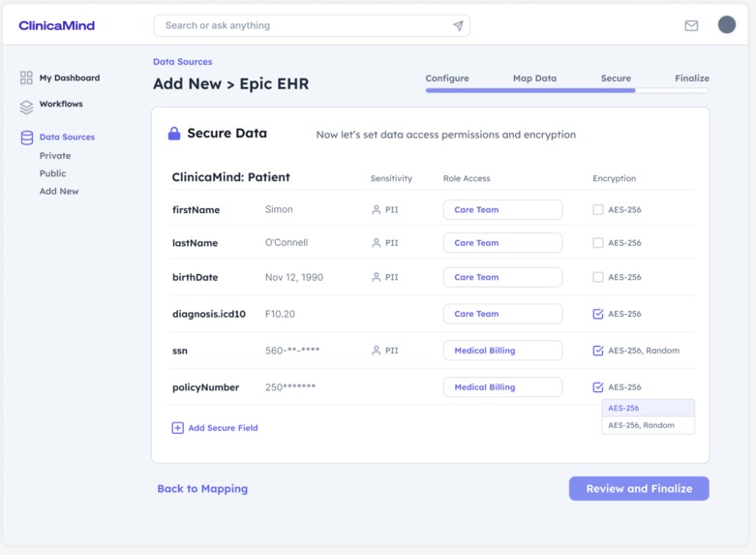Click the policyNumber field name
This screenshot has height=555, width=756.
[206, 387]
